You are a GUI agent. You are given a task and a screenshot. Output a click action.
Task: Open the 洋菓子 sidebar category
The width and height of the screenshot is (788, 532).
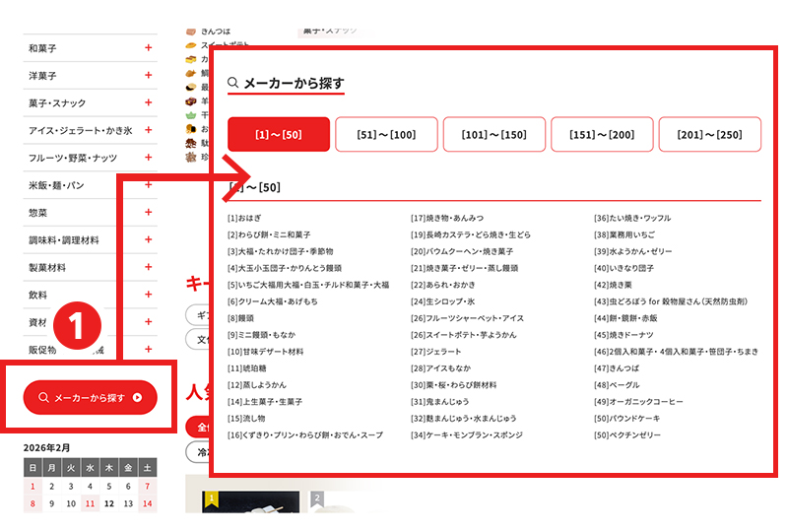point(42,76)
